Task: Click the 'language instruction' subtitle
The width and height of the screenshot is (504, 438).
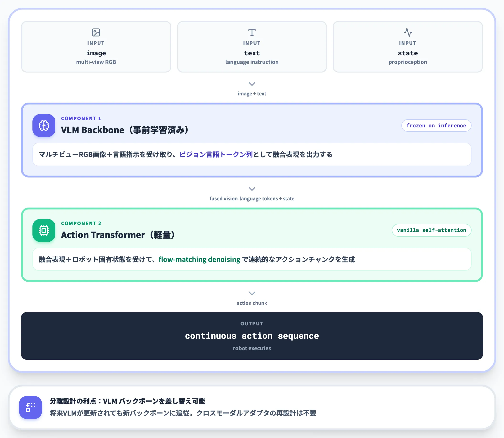Action: (x=252, y=62)
